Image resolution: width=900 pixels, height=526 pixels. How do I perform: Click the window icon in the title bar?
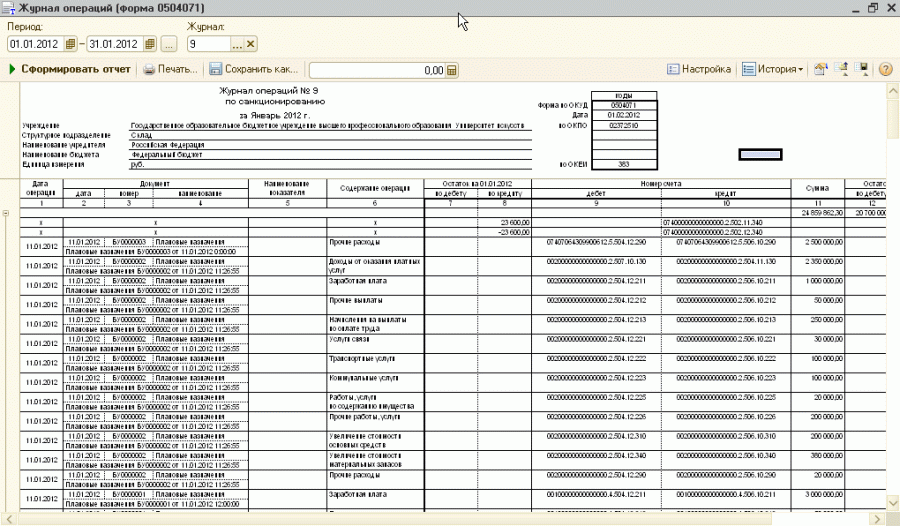point(9,8)
